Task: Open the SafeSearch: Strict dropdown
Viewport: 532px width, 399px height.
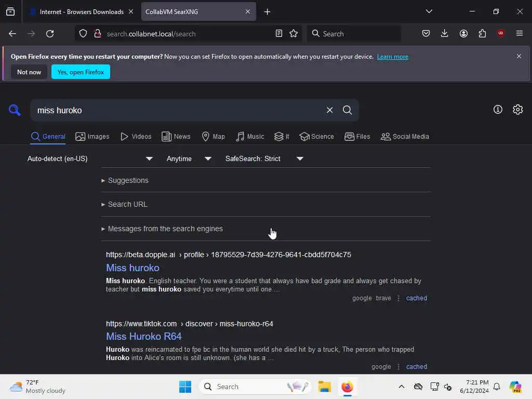Action: [x=264, y=159]
